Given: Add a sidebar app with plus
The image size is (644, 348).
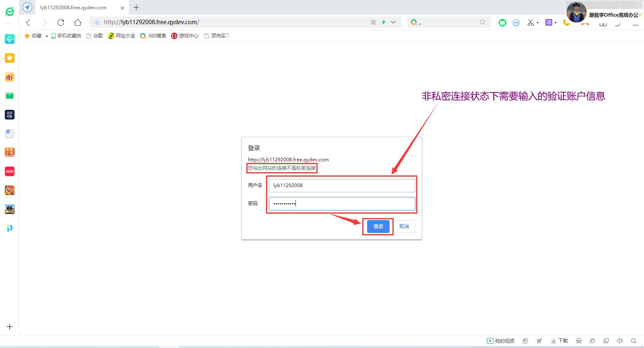Looking at the screenshot, I should click(x=10, y=327).
